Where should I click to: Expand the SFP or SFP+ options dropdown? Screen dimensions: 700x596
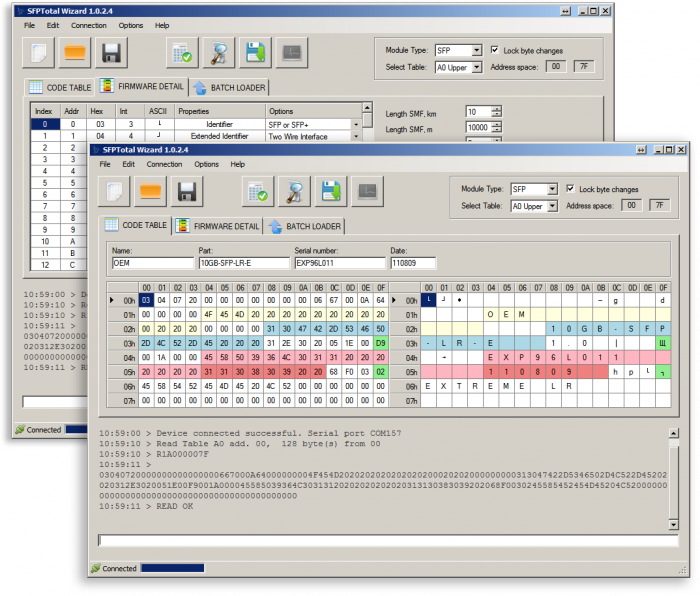tap(356, 125)
